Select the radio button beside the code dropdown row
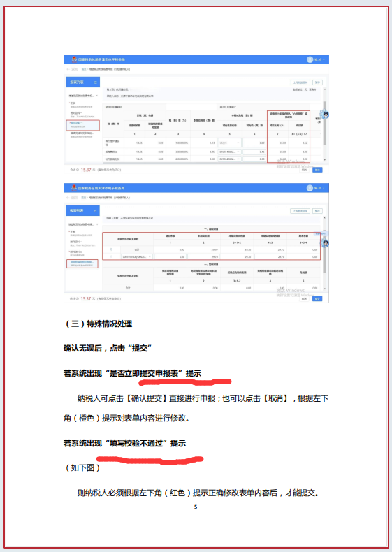Viewport: 392px width, 552px height. tap(111, 256)
